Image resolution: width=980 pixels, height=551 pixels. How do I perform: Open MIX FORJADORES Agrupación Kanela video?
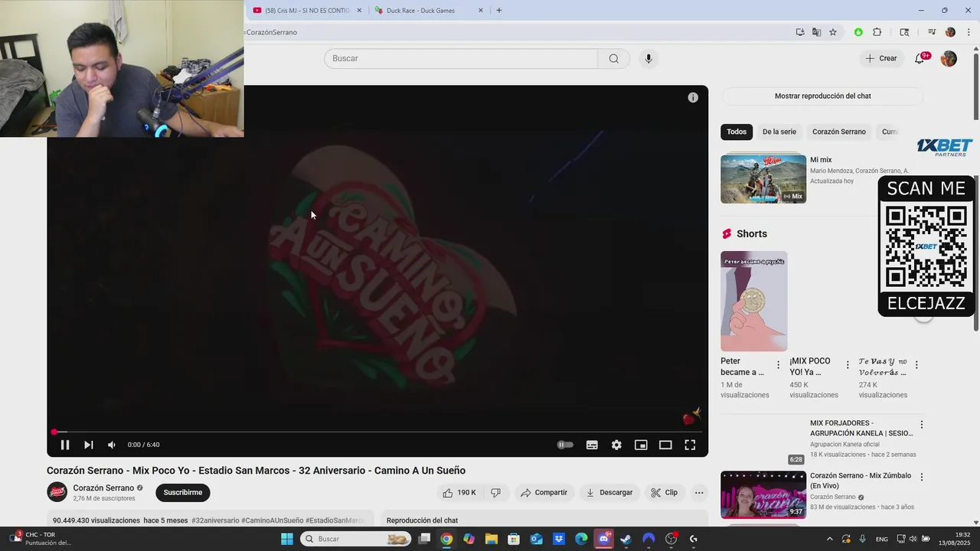click(861, 428)
